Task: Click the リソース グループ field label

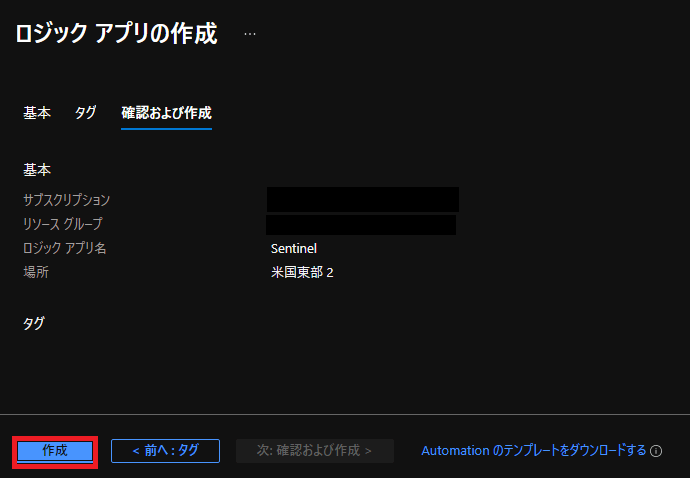Action: (x=62, y=224)
